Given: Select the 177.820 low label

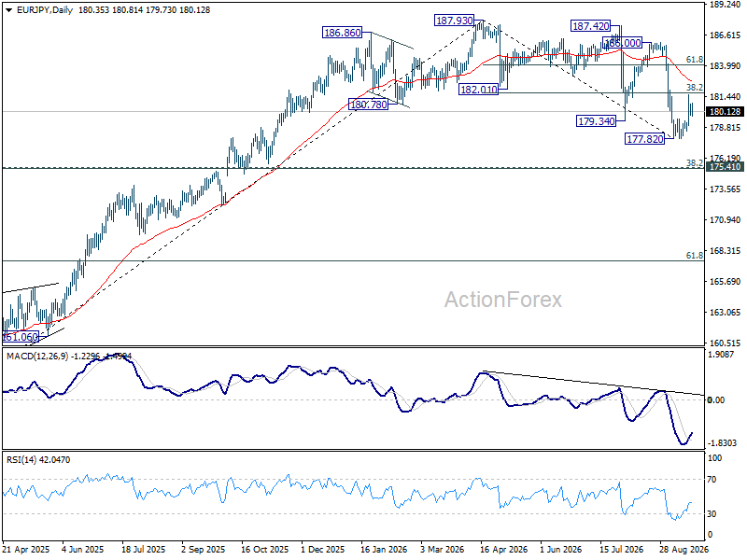Looking at the screenshot, I should pos(644,138).
